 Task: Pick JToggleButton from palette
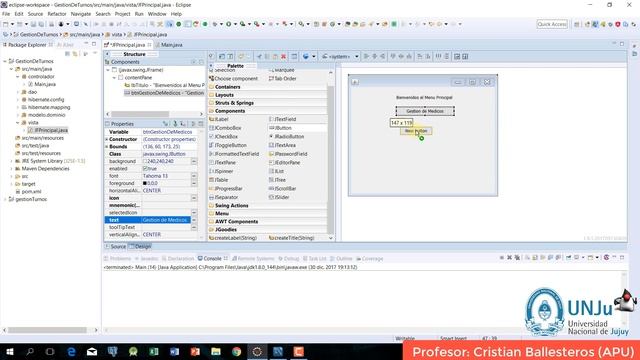(x=228, y=145)
